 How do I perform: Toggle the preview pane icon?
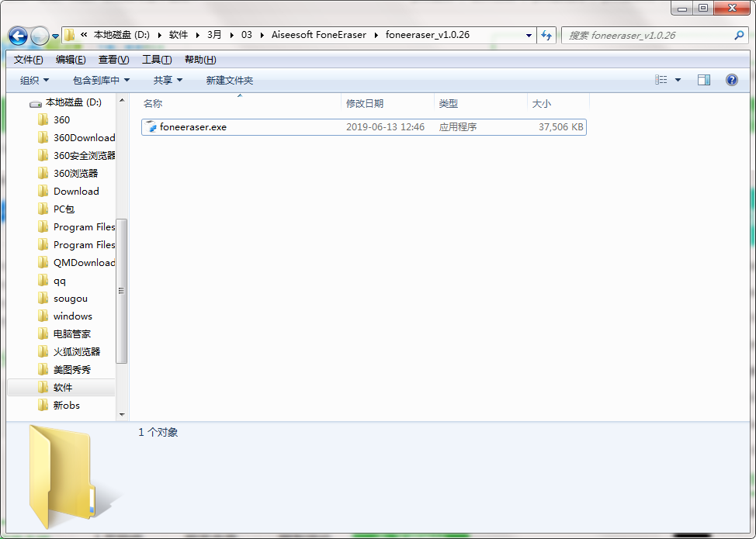pyautogui.click(x=704, y=80)
